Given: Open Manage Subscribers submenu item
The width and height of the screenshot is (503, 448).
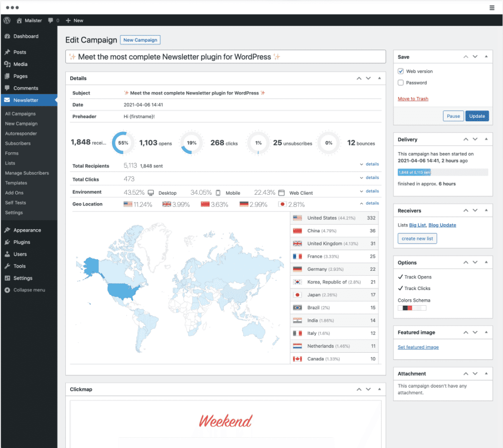Looking at the screenshot, I should point(27,173).
